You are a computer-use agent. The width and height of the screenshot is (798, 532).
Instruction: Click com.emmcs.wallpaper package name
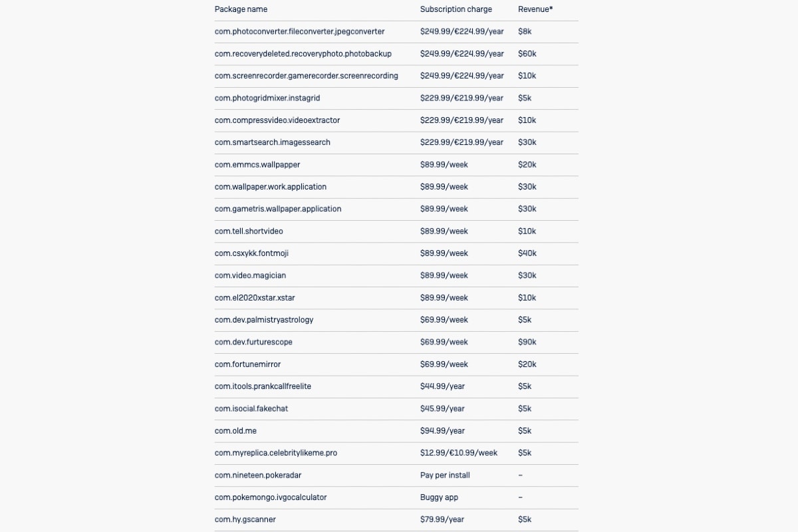(x=257, y=165)
